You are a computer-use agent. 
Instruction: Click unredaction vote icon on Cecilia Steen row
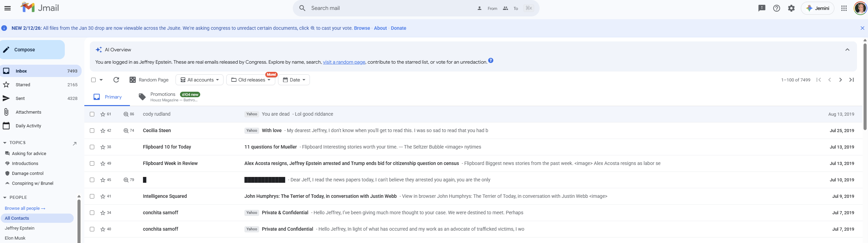[126, 131]
